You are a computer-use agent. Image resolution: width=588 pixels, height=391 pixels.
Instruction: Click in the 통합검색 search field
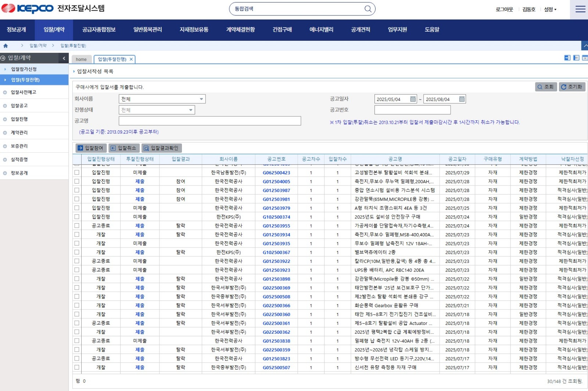tap(298, 9)
